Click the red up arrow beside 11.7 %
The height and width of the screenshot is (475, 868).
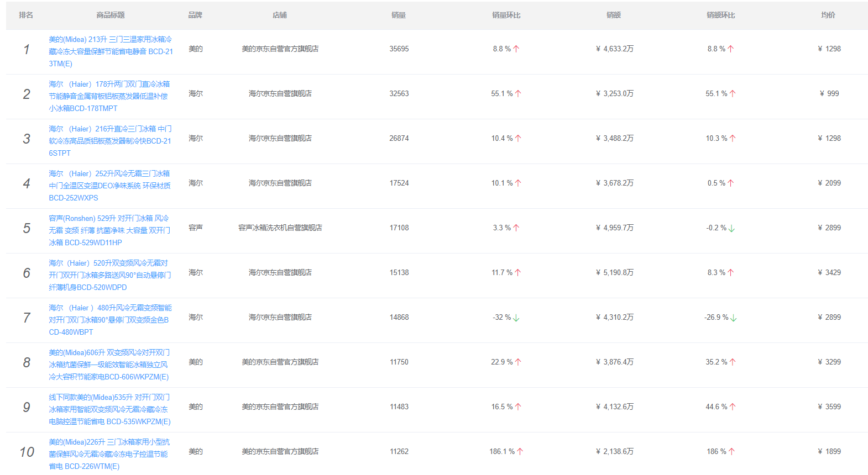[x=518, y=273]
